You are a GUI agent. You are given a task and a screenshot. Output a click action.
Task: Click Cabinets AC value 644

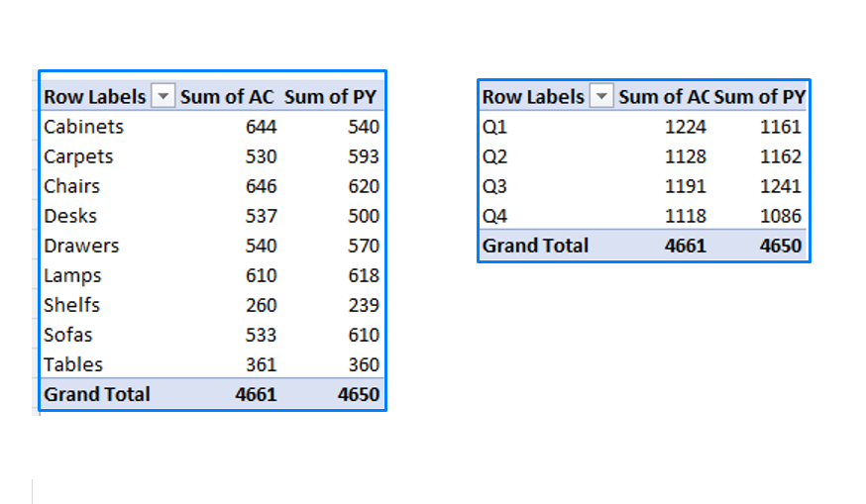click(x=261, y=127)
